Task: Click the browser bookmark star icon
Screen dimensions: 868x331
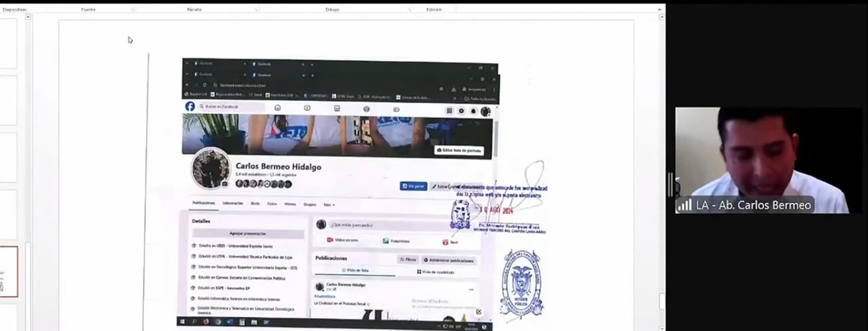Action: point(441,89)
